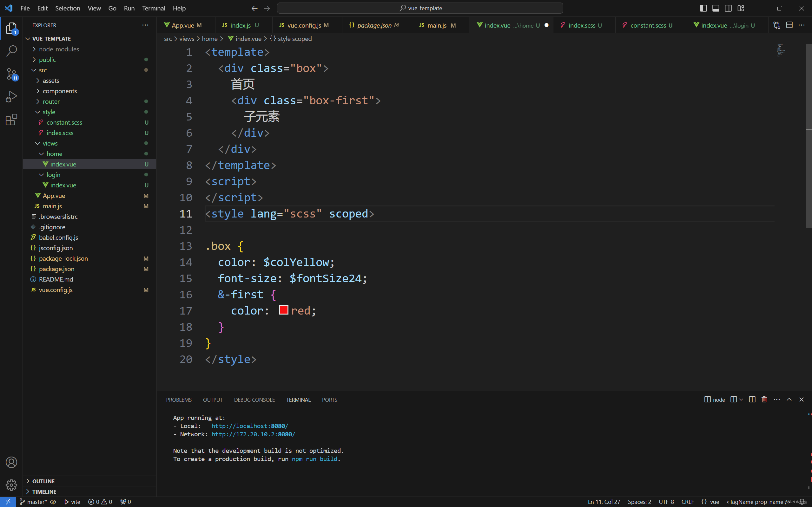
Task: Click the master branch status button
Action: (x=34, y=502)
